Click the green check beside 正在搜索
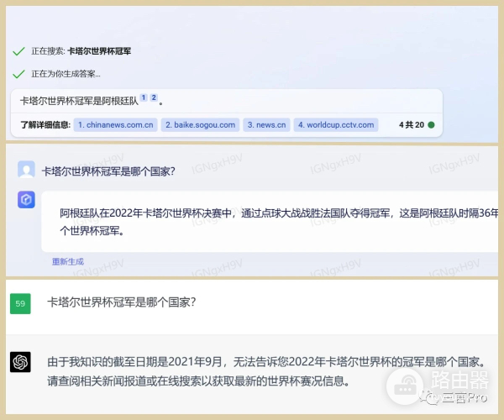504x420 pixels. click(18, 51)
